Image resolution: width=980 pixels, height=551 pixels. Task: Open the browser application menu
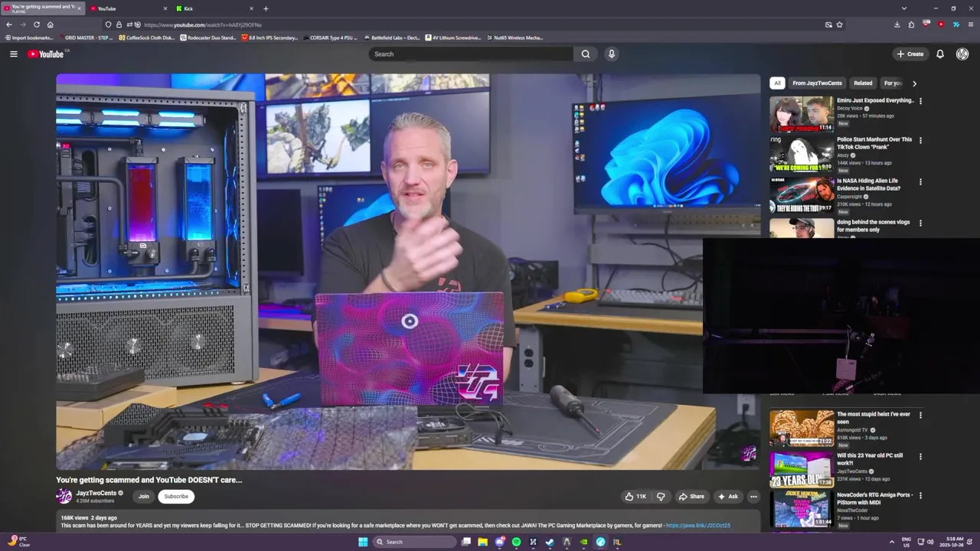coord(970,24)
